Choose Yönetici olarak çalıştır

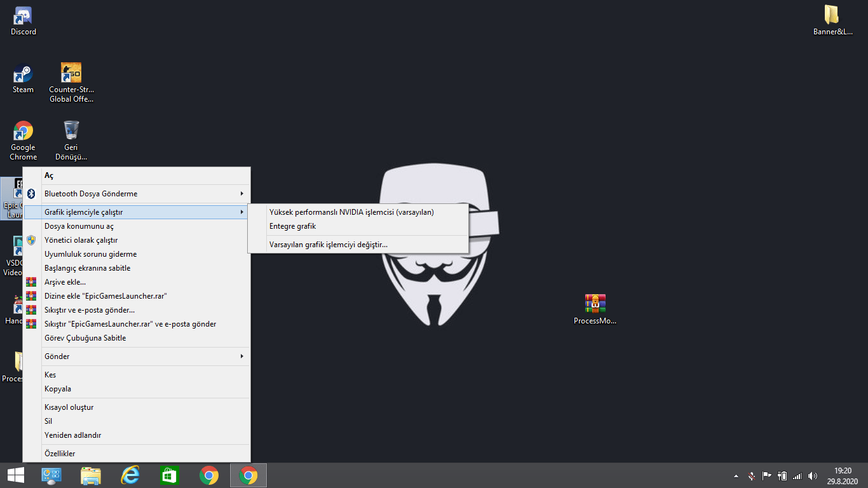(137, 240)
